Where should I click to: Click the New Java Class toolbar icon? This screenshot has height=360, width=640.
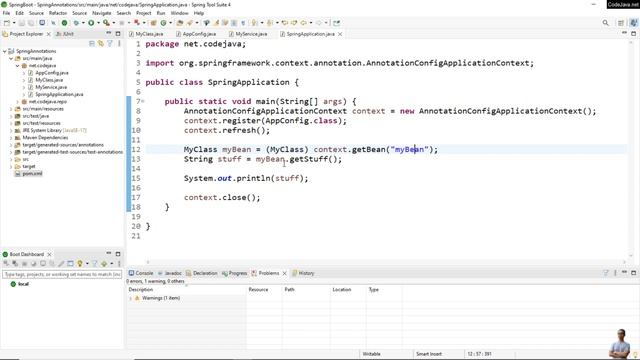click(x=163, y=23)
